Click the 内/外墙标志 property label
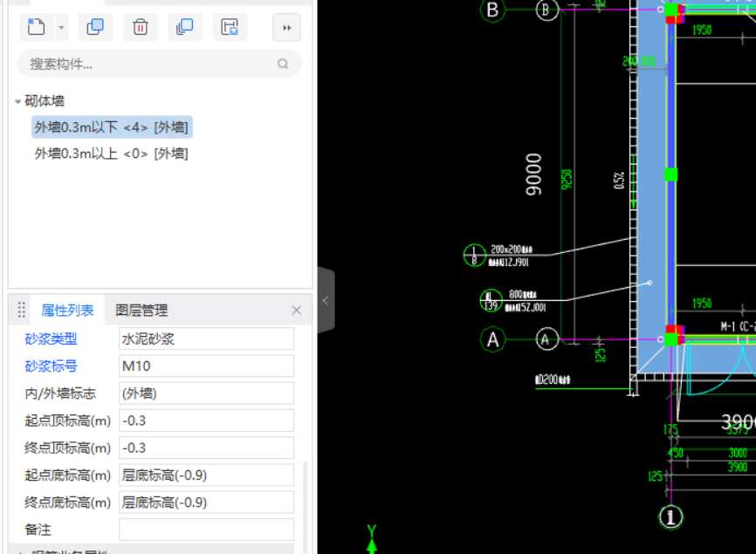 (x=60, y=393)
